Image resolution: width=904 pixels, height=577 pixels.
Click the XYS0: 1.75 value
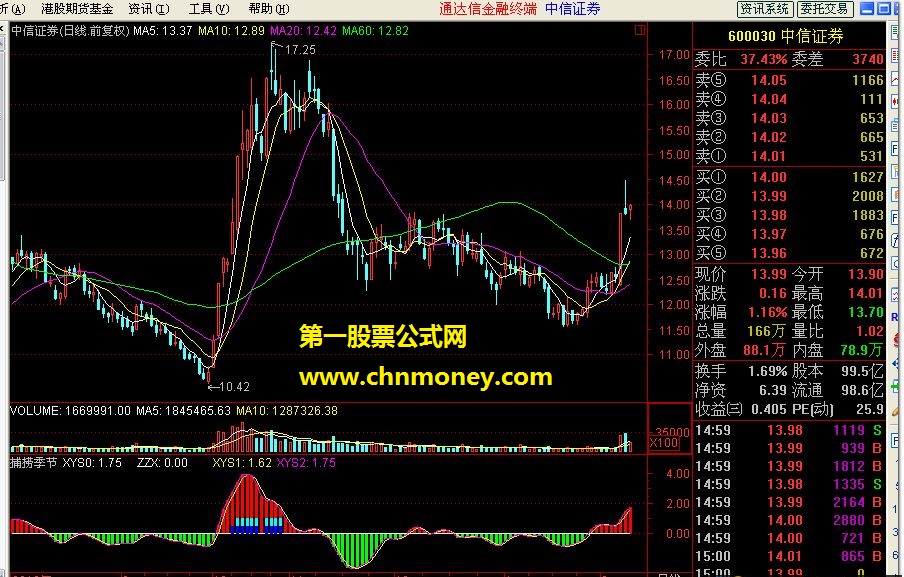(92, 463)
